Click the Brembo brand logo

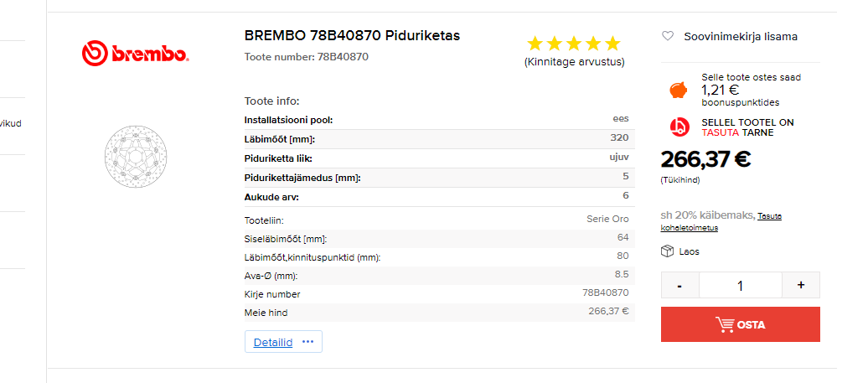(136, 53)
